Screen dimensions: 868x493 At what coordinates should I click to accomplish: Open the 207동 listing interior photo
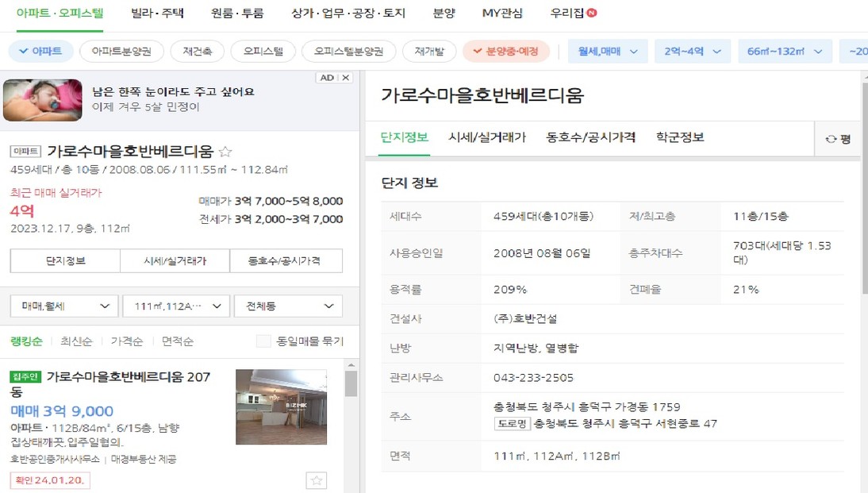281,407
